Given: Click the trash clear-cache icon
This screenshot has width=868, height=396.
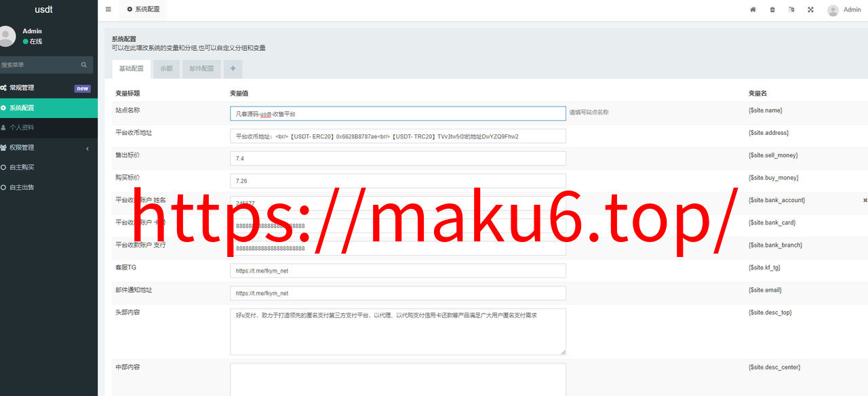Looking at the screenshot, I should click(772, 9).
